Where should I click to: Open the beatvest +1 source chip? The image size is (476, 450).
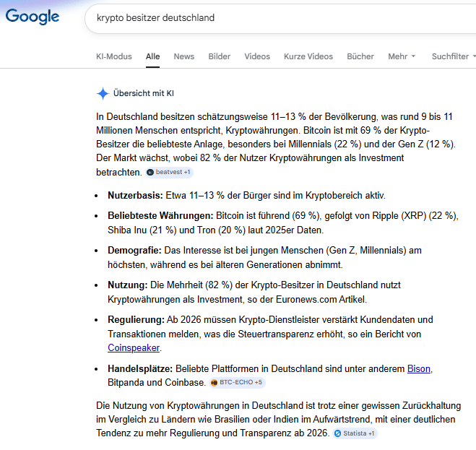tap(169, 173)
